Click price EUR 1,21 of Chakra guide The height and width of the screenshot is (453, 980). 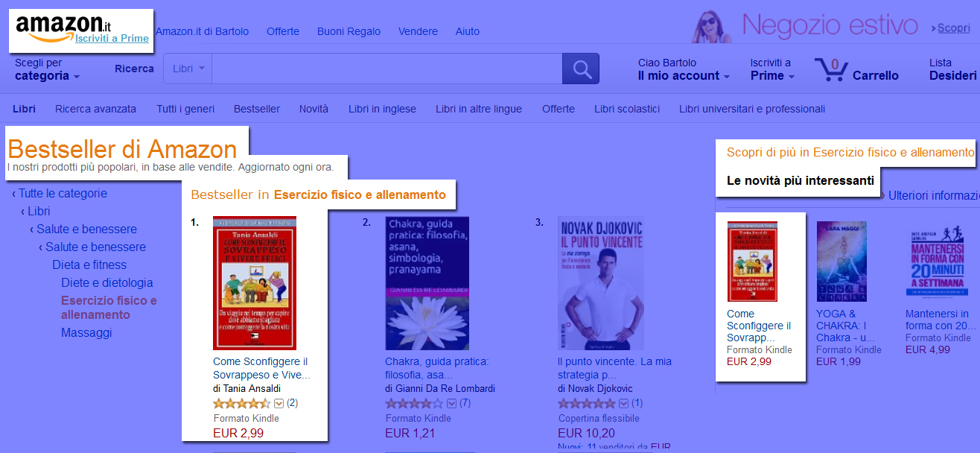410,433
